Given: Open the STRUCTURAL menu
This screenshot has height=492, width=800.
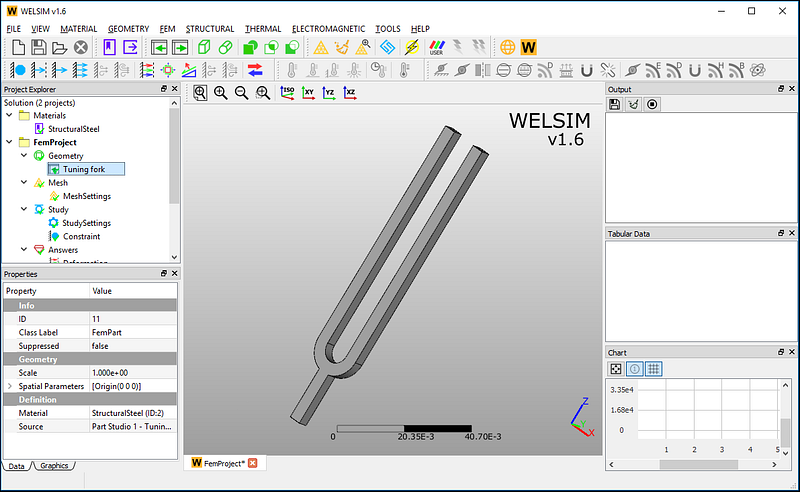Looking at the screenshot, I should point(210,29).
